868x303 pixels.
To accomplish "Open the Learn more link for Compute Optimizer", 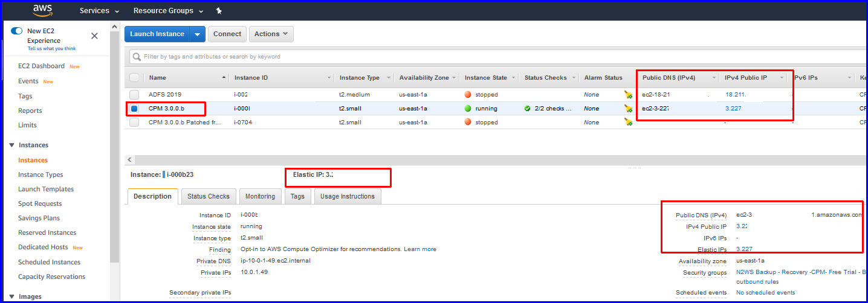I will pyautogui.click(x=420, y=249).
